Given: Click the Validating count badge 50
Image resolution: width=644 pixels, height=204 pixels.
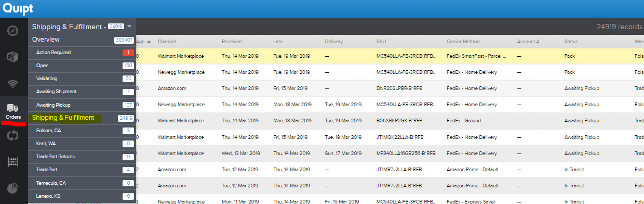Looking at the screenshot, I should pyautogui.click(x=128, y=79).
